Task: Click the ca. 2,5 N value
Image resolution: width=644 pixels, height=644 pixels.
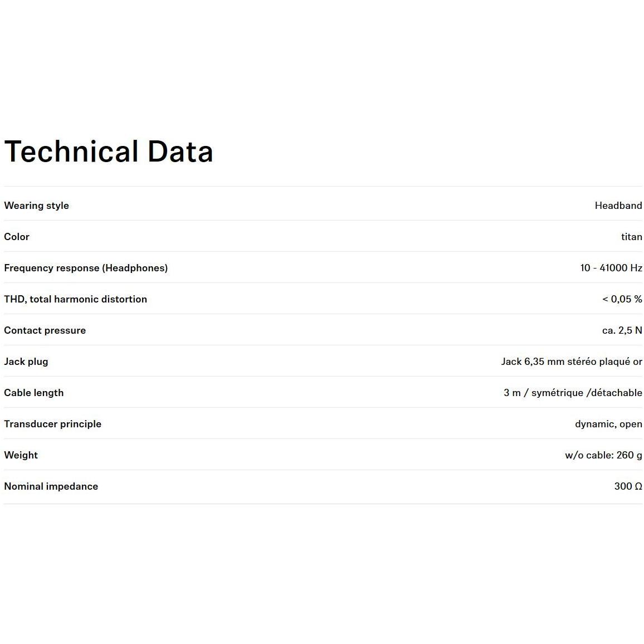Action: (x=622, y=330)
